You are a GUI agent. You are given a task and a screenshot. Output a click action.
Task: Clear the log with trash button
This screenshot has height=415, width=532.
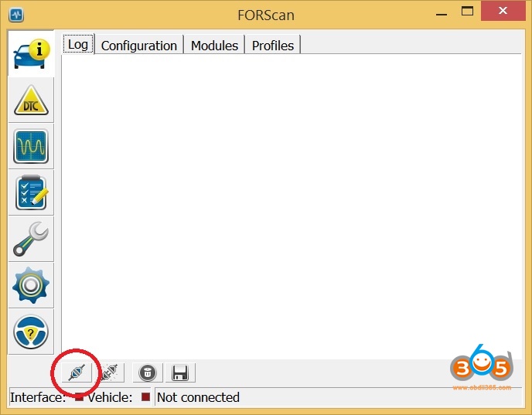coord(148,372)
